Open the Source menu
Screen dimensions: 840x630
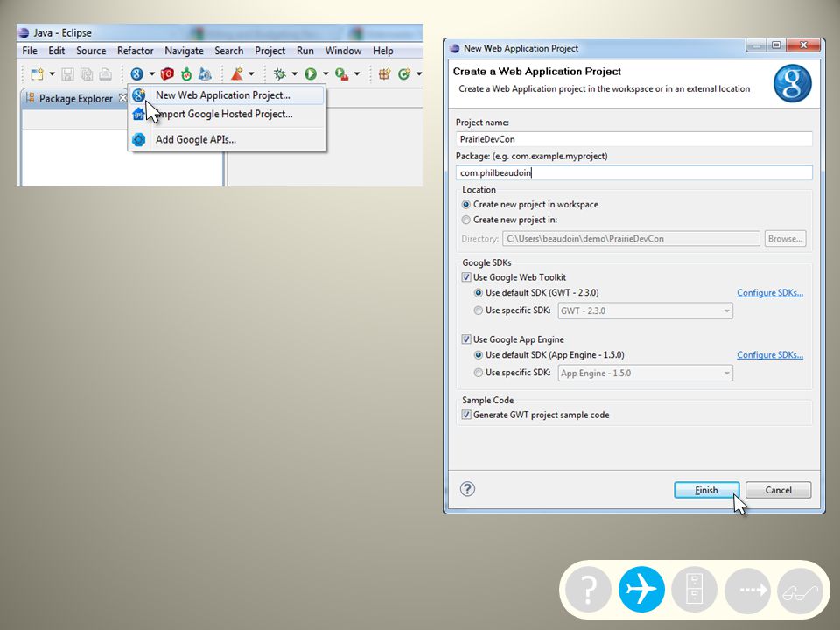click(91, 51)
